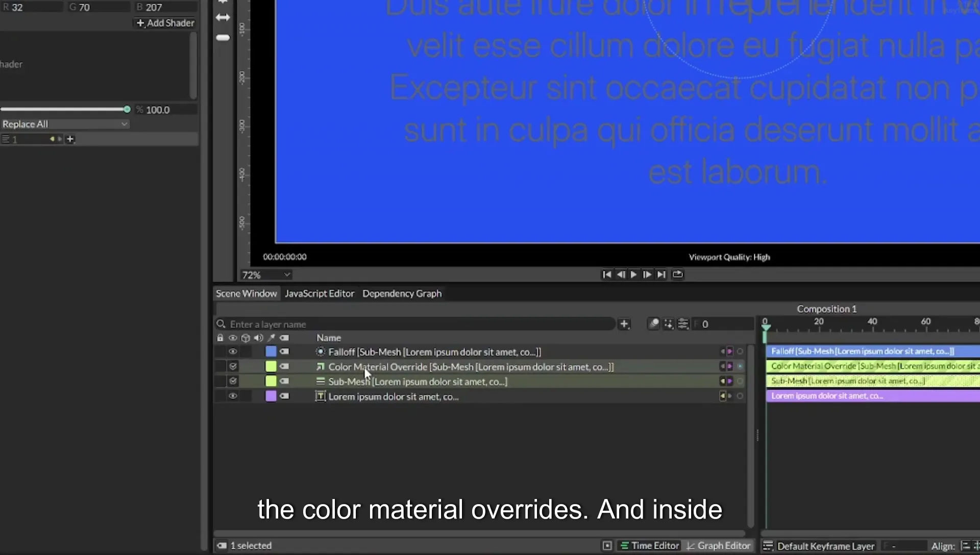This screenshot has width=980, height=555.
Task: Toggle the solo circle on the Lorem ipsum row
Action: (740, 396)
